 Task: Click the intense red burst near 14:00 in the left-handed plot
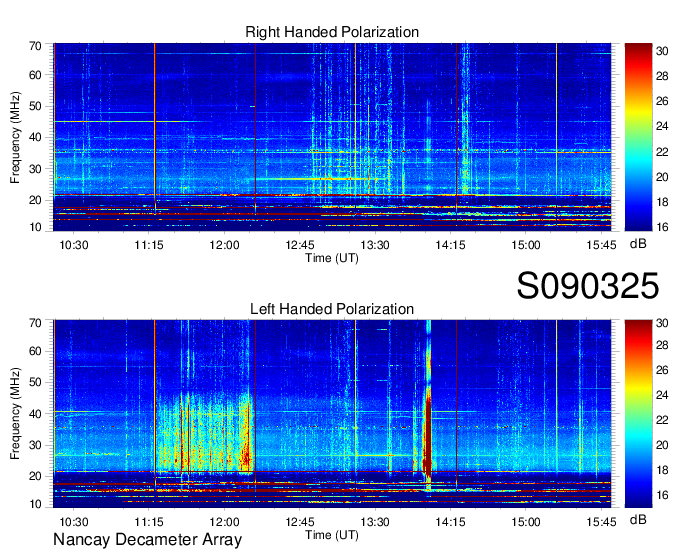[428, 434]
